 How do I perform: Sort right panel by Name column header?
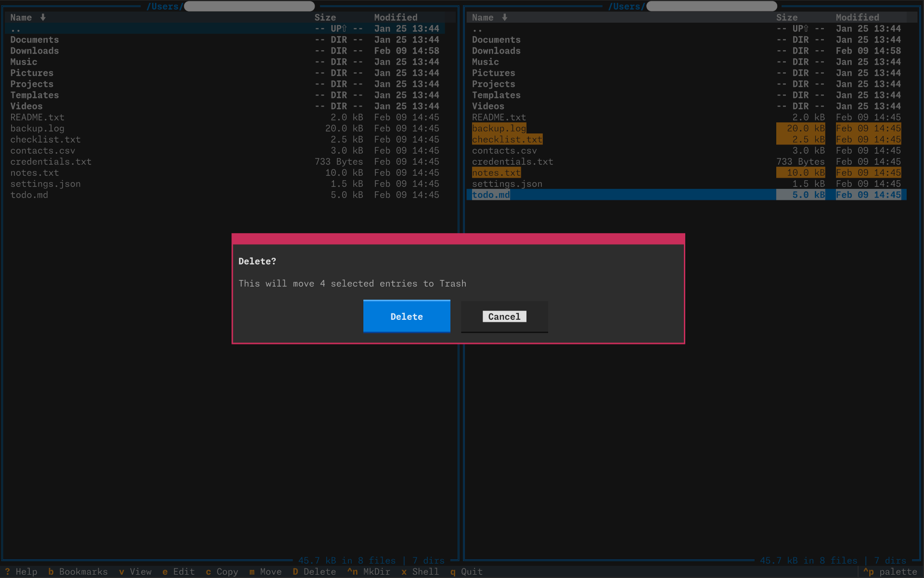[x=489, y=17]
